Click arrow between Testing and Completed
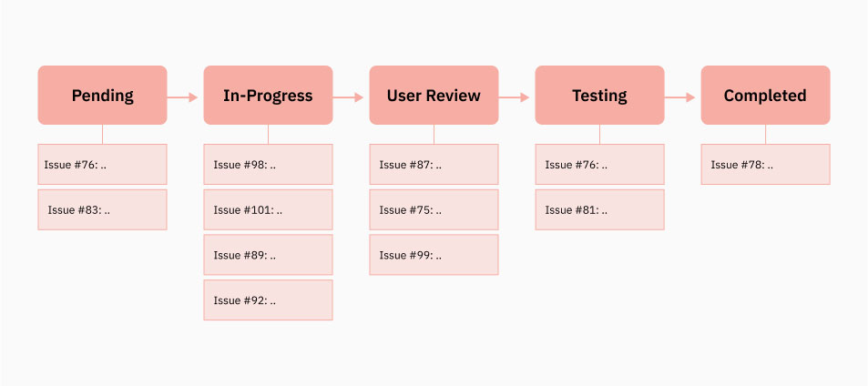 (x=679, y=97)
